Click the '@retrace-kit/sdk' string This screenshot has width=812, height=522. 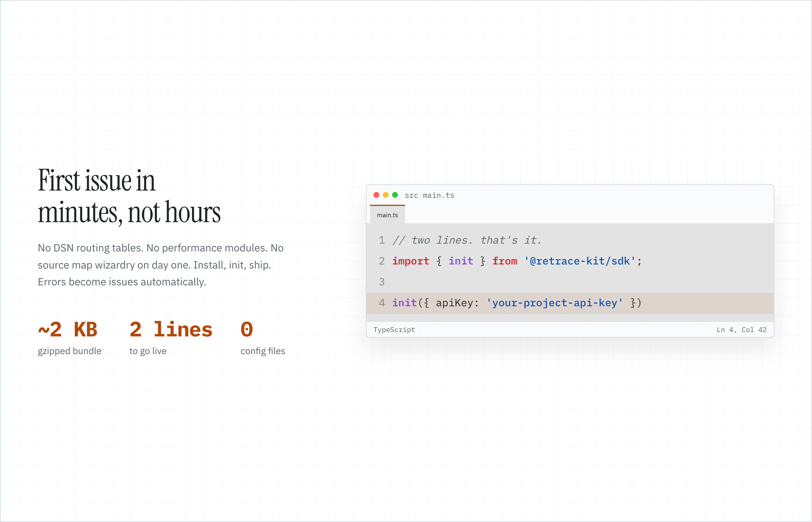click(580, 261)
